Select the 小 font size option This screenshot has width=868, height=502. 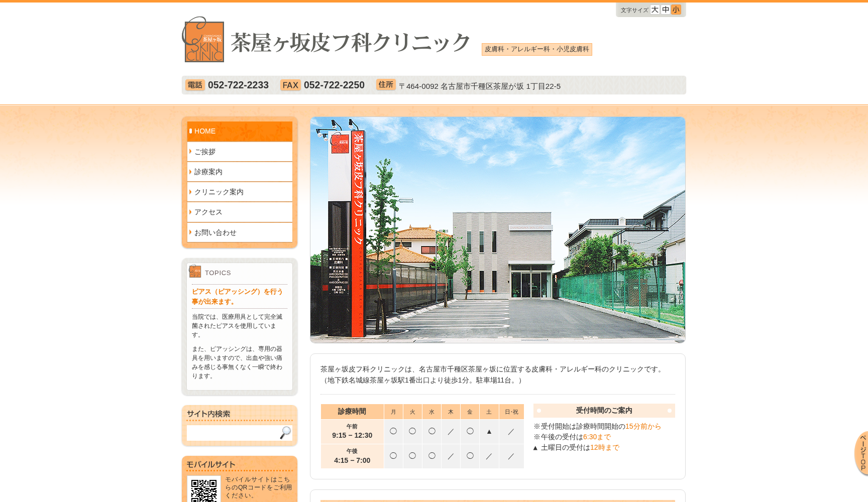coord(677,10)
